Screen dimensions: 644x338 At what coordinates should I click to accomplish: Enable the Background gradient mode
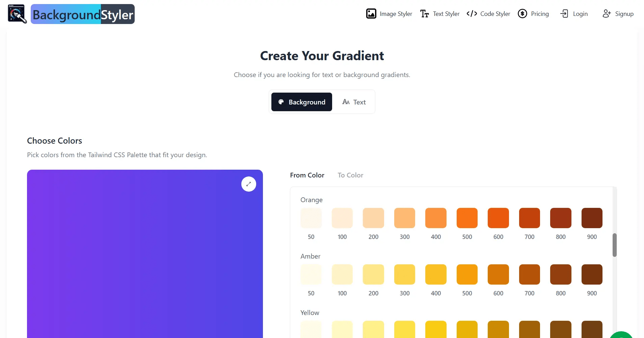[301, 102]
